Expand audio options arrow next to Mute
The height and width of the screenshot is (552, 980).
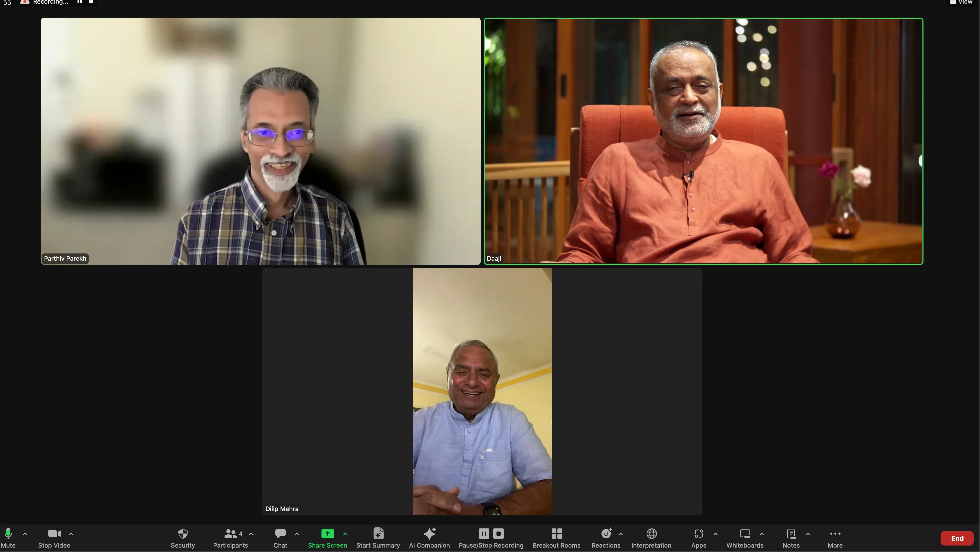tap(25, 534)
